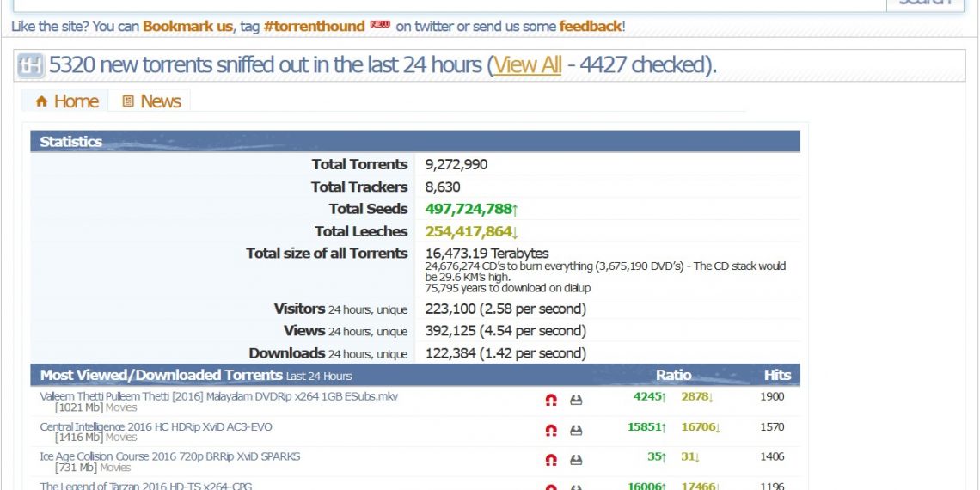The image size is (980, 490).
Task: Click the download icon for Central Intelligence 2016
Action: 576,430
